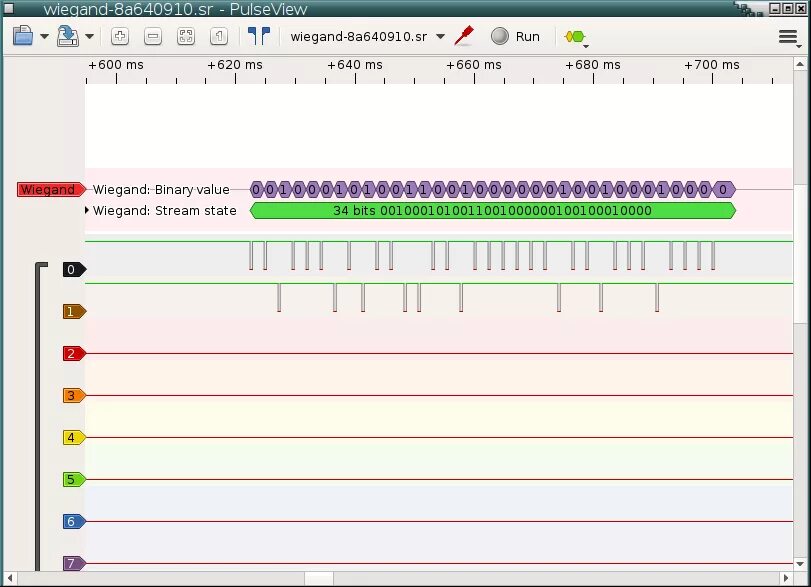Select the channel 2 label
The height and width of the screenshot is (587, 811).
click(74, 354)
